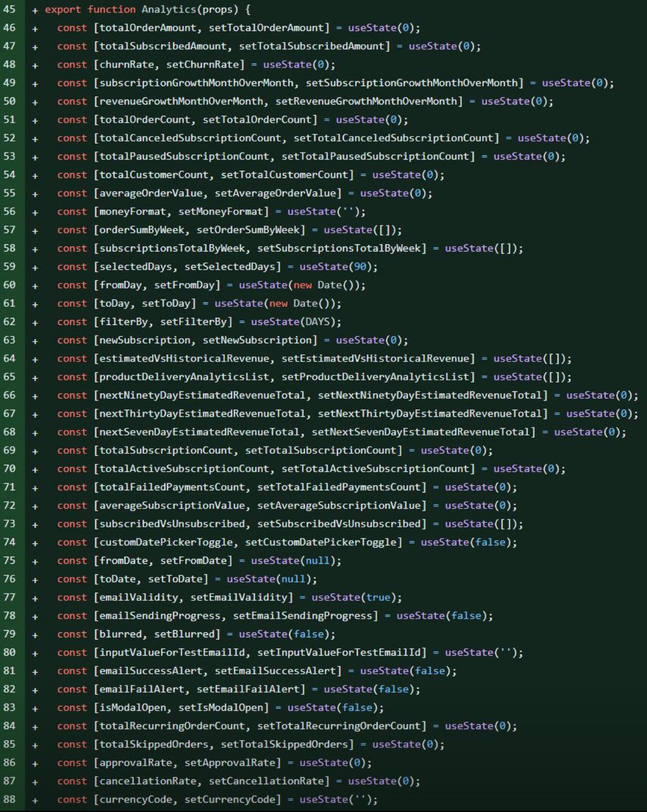647x812 pixels.
Task: Click 'setTotalRecurringOrderCount' setter name
Action: click(339, 725)
